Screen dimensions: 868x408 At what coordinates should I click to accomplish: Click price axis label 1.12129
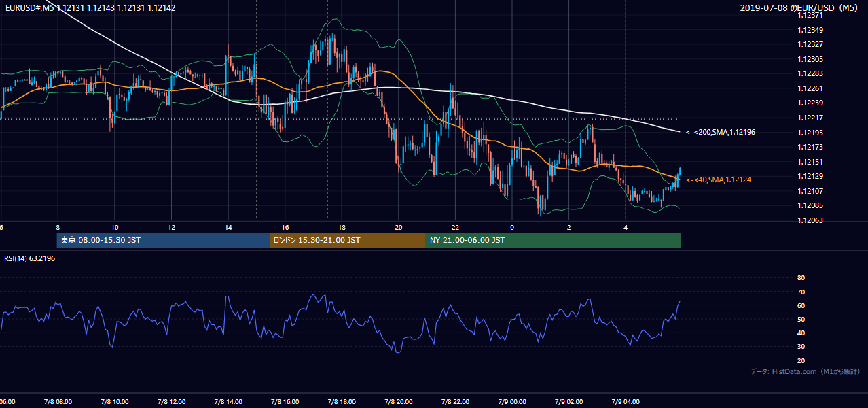pos(811,176)
